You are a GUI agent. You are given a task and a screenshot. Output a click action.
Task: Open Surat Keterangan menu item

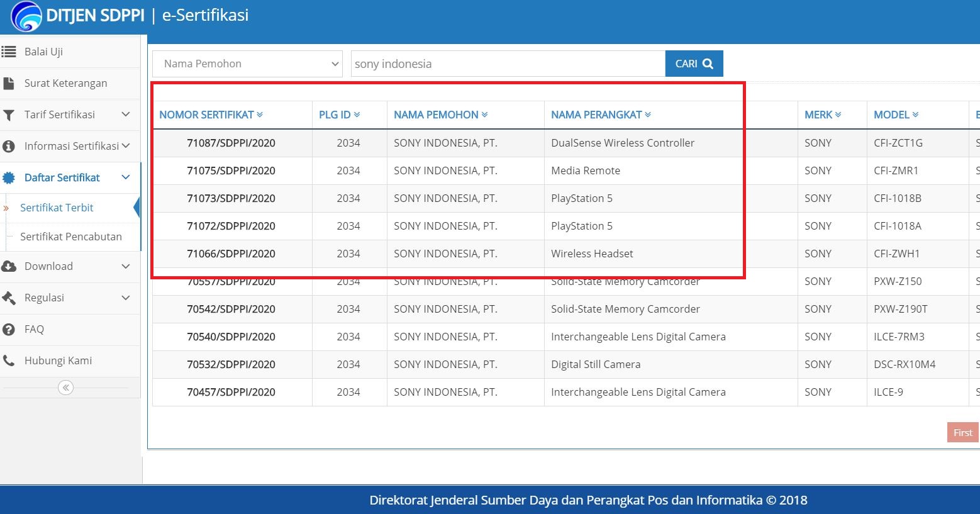tap(70, 83)
